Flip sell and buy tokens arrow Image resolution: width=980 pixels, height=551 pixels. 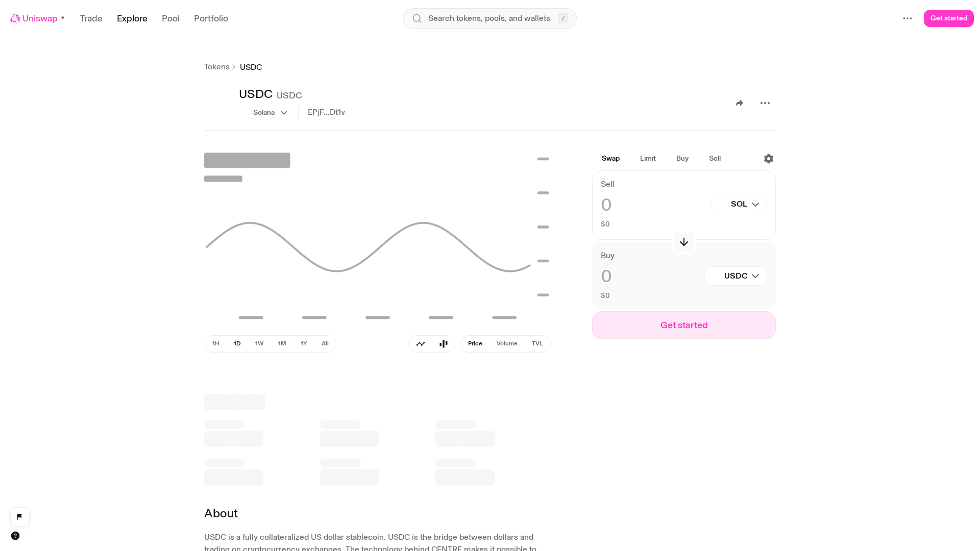point(684,242)
